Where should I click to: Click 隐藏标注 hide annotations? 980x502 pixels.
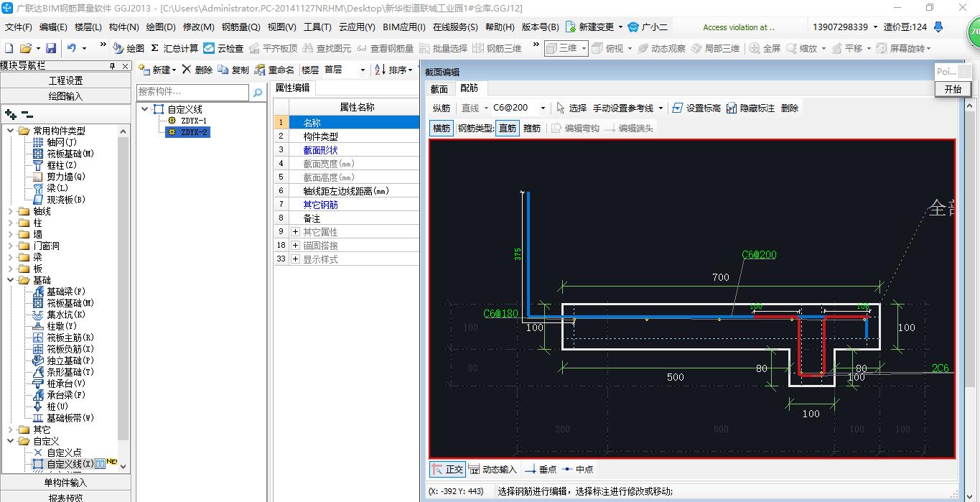click(751, 108)
